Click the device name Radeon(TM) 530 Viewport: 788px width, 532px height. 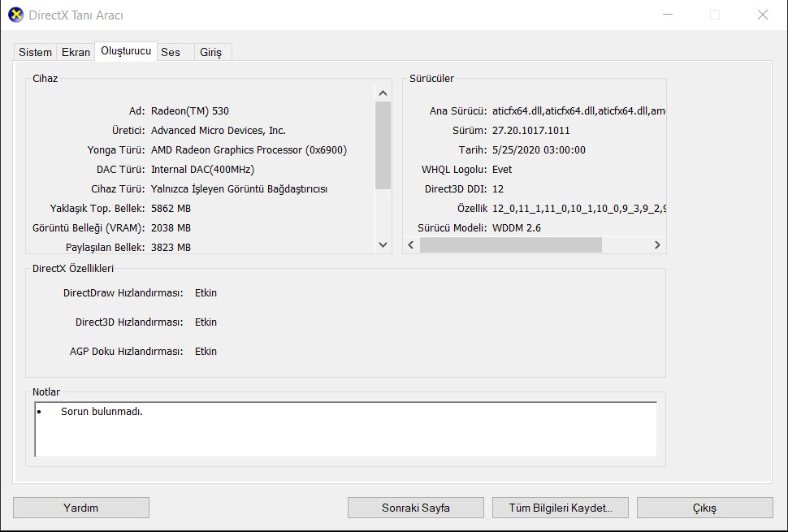[x=190, y=111]
